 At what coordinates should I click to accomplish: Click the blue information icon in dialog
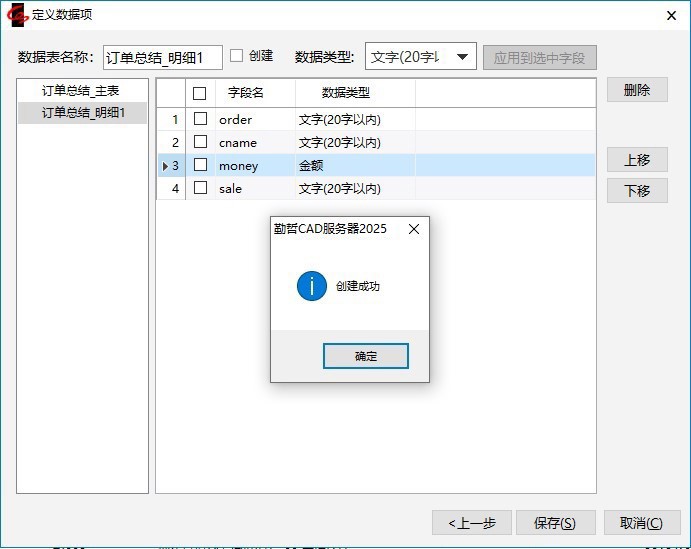[x=311, y=286]
